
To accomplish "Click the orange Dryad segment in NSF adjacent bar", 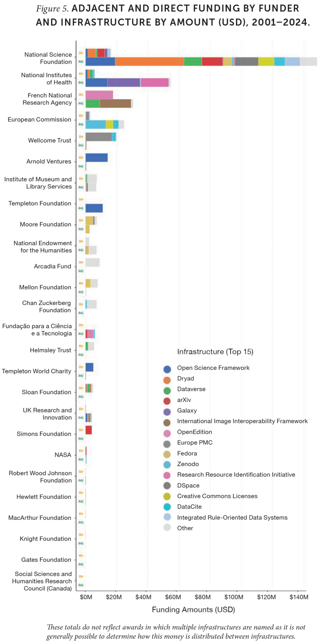I will click(x=150, y=62).
